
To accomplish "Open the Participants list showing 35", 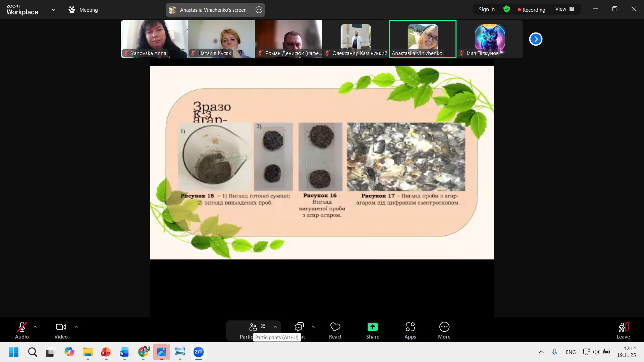I will click(254, 327).
